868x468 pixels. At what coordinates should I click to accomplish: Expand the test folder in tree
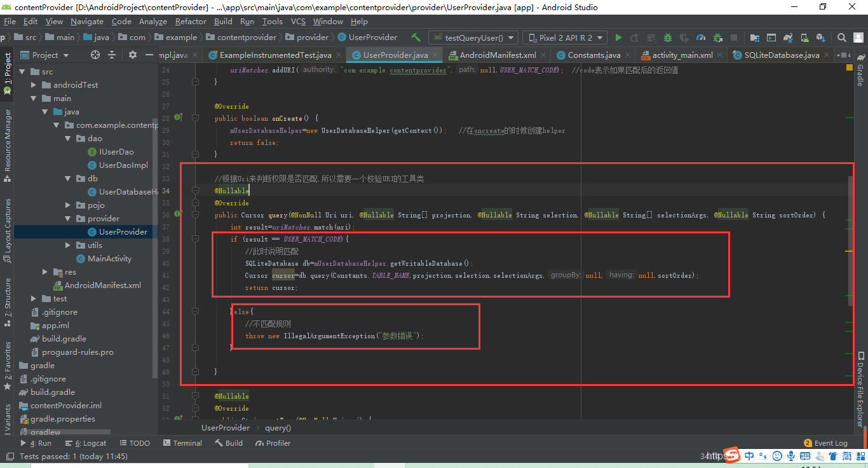coord(34,298)
